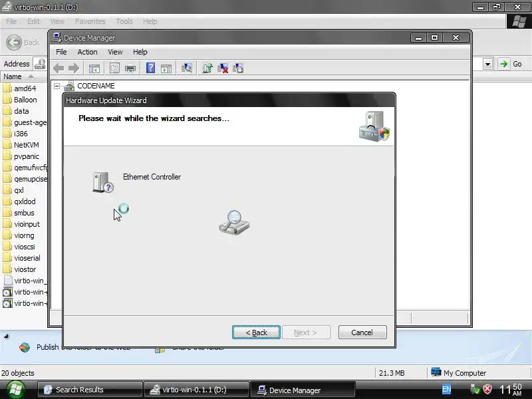Select the viorng folder
The width and height of the screenshot is (532, 399).
click(x=19, y=235)
